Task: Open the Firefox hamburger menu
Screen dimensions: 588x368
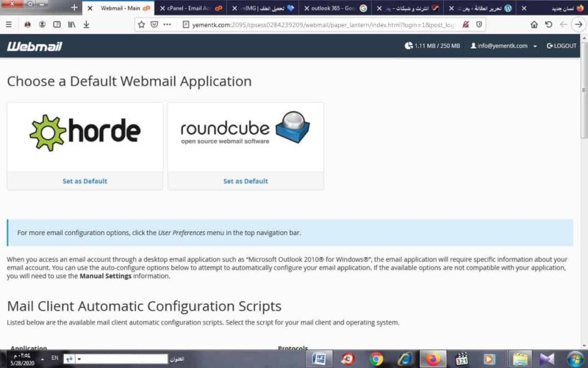Action: click(x=9, y=24)
